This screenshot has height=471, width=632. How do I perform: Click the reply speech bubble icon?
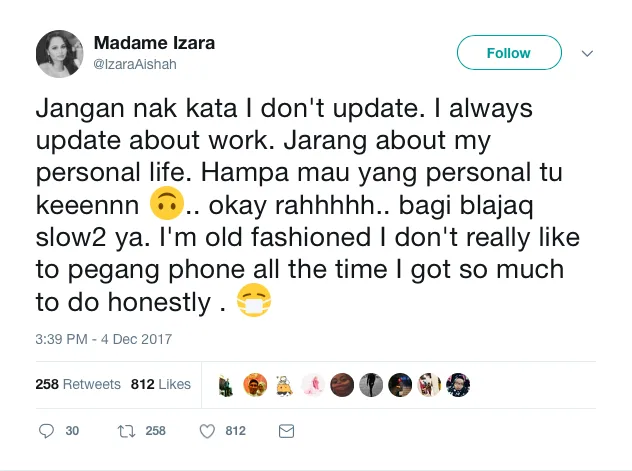46,431
